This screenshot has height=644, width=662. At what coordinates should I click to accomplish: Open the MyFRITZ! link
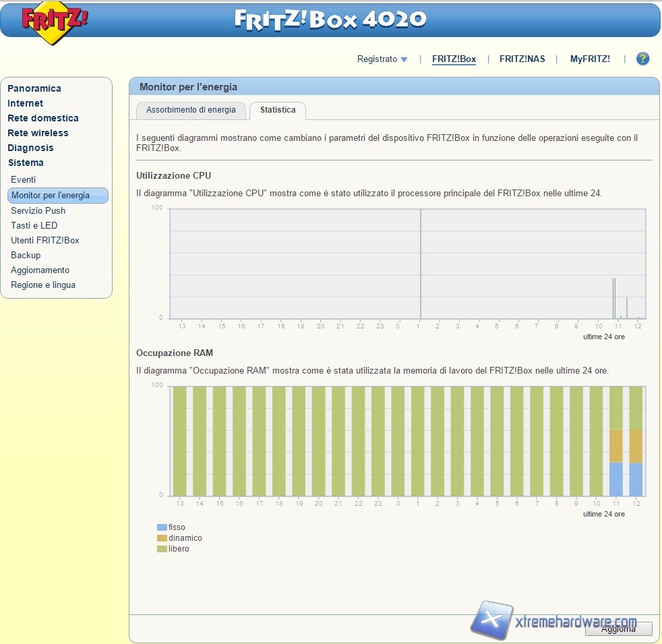click(x=590, y=59)
